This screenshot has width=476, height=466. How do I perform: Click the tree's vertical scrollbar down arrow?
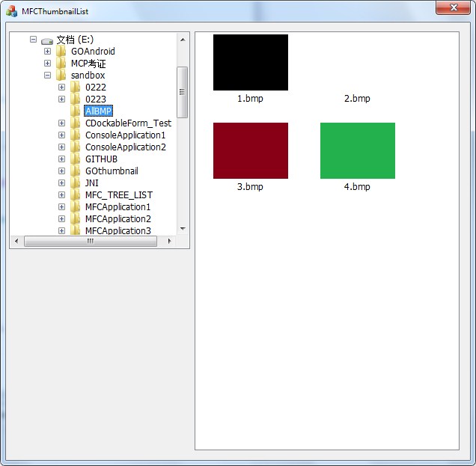tap(183, 229)
